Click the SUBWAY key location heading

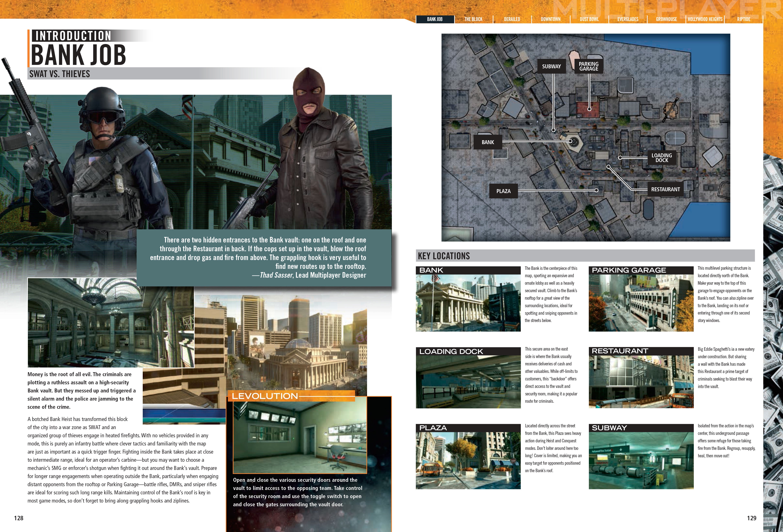(641, 428)
